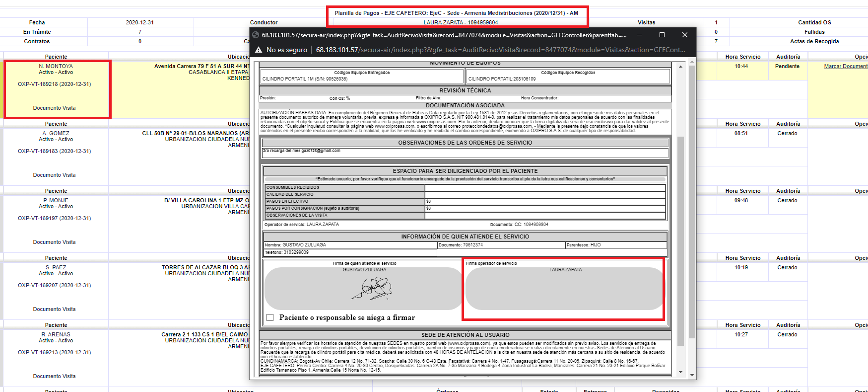Click 'Documento: 79612374' field
The height and width of the screenshot is (392, 868).
tap(501, 245)
